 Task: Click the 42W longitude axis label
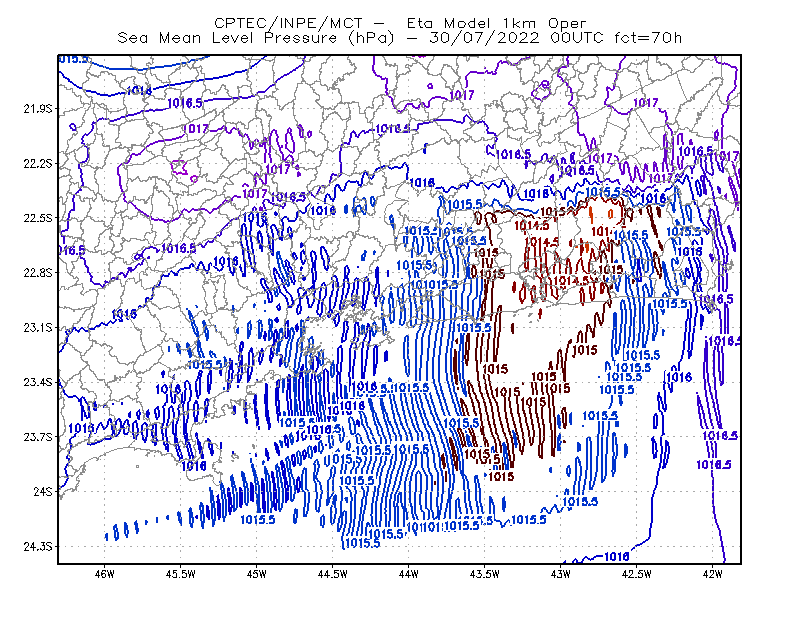click(712, 574)
